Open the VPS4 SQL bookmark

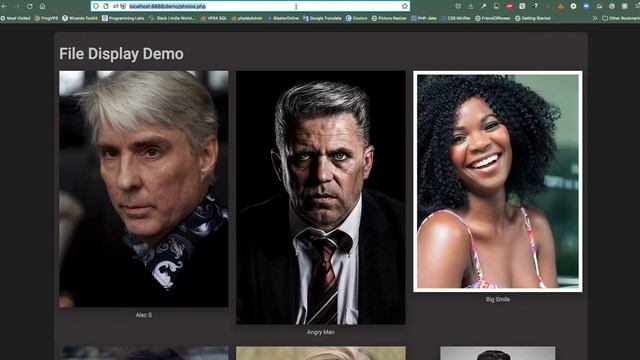tap(214, 18)
